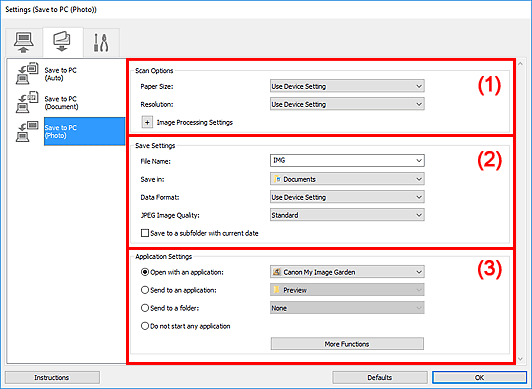Select Send to a folder radio button
Image resolution: width=532 pixels, height=389 pixels.
pyautogui.click(x=145, y=308)
